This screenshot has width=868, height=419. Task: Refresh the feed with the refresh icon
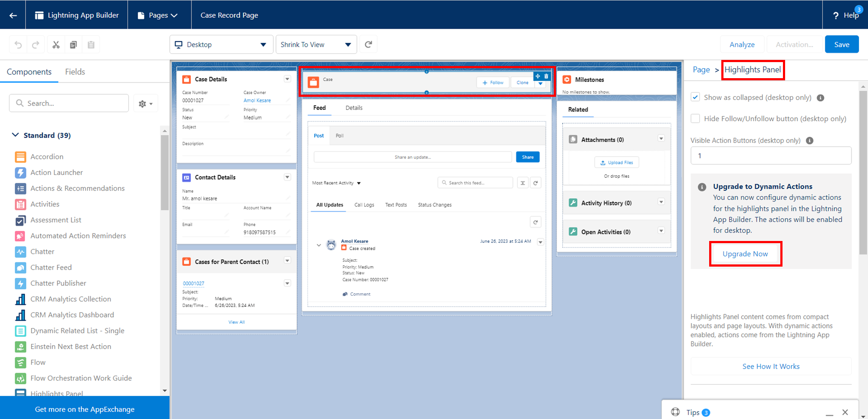tap(536, 183)
